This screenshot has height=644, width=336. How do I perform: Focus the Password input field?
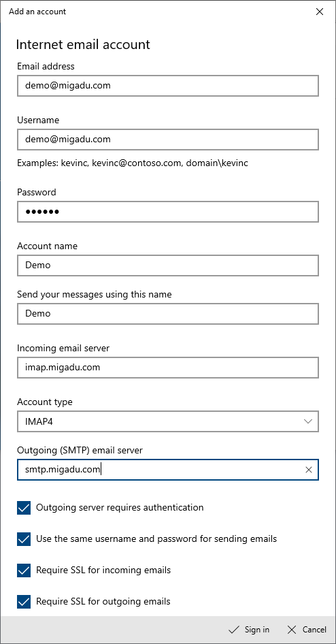click(168, 212)
